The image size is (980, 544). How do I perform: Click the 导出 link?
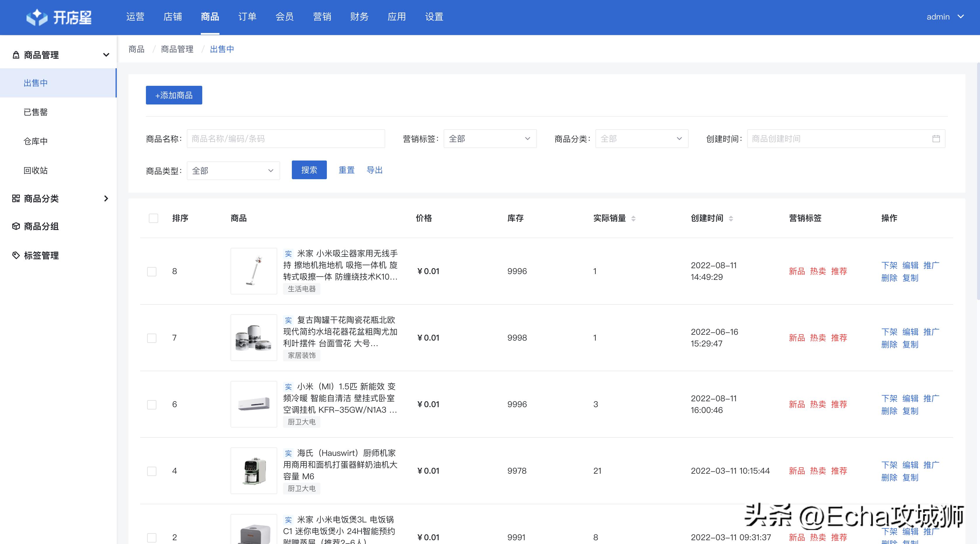[x=374, y=170]
